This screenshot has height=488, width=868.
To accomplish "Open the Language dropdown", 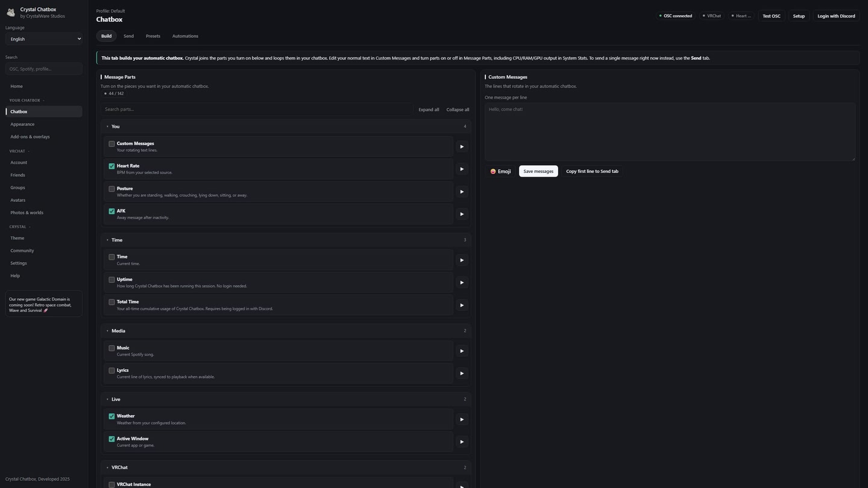I will (x=44, y=39).
